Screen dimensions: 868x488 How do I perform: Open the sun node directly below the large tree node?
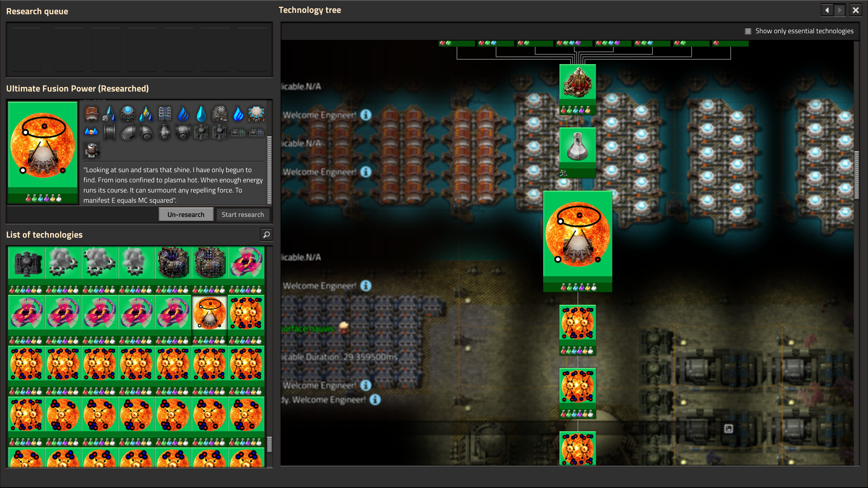578,330
